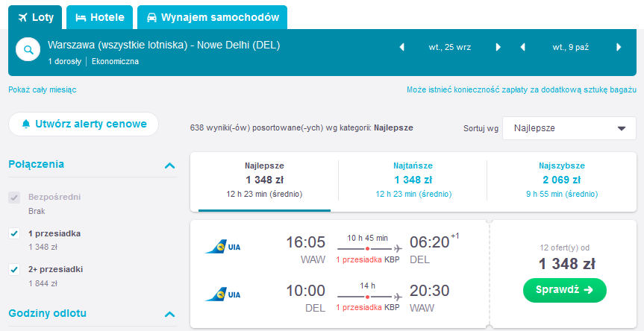The image size is (644, 331).
Task: Click UIA airline logo on outbound flight
Action: (222, 247)
